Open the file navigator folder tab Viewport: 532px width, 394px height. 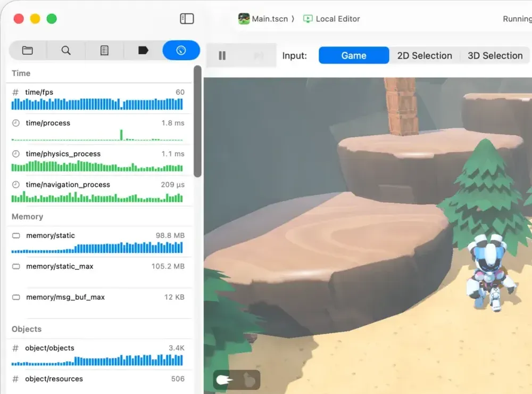point(28,50)
